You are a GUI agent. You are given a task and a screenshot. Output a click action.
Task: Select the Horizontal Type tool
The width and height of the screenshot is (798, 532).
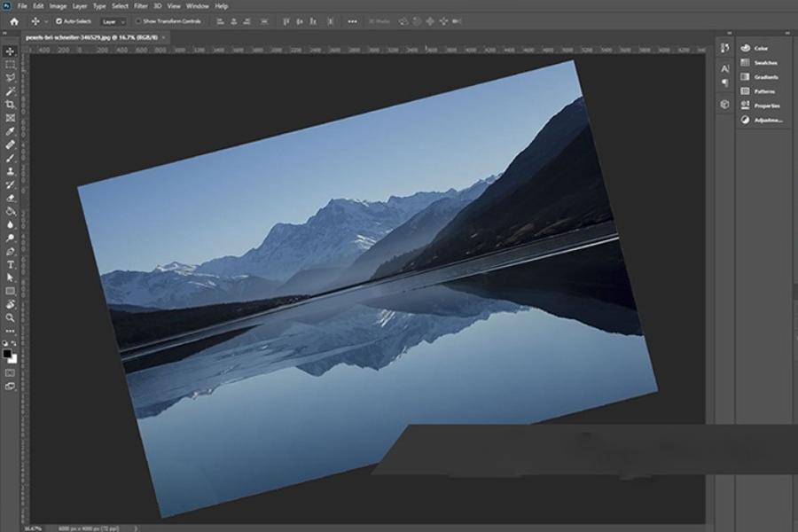pos(10,264)
